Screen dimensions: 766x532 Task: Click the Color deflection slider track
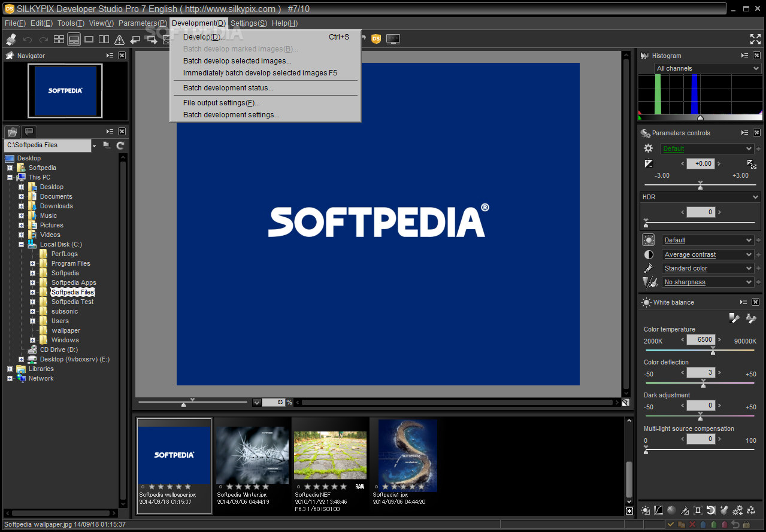tap(700, 384)
